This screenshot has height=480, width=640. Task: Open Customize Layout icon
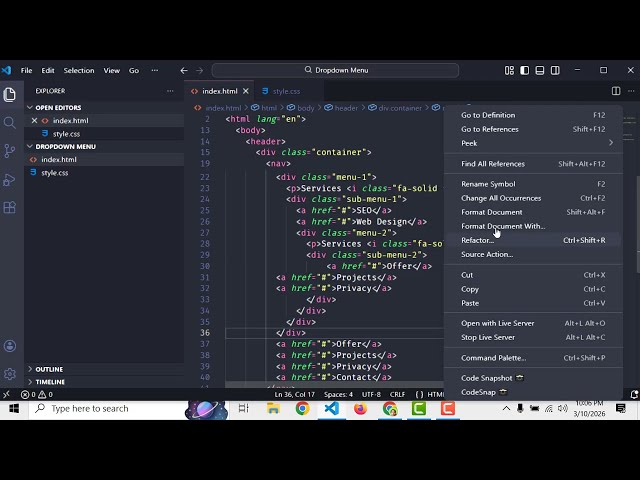tap(509, 70)
